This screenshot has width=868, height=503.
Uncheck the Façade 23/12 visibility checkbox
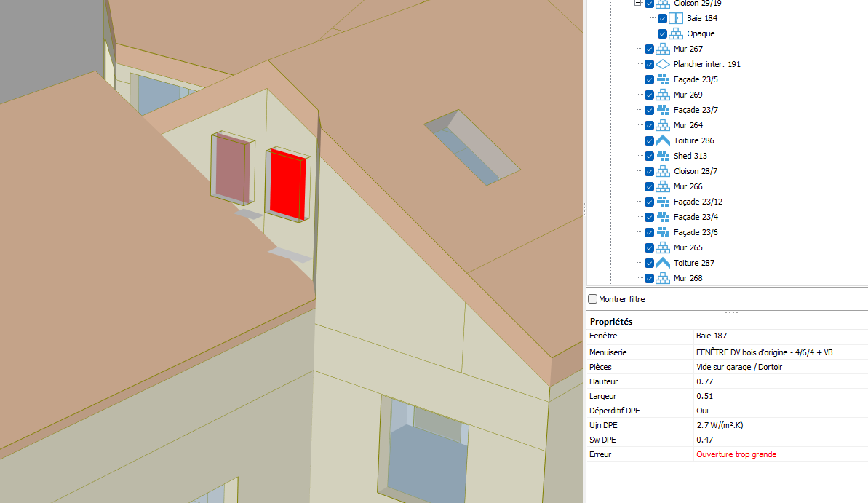(x=650, y=202)
